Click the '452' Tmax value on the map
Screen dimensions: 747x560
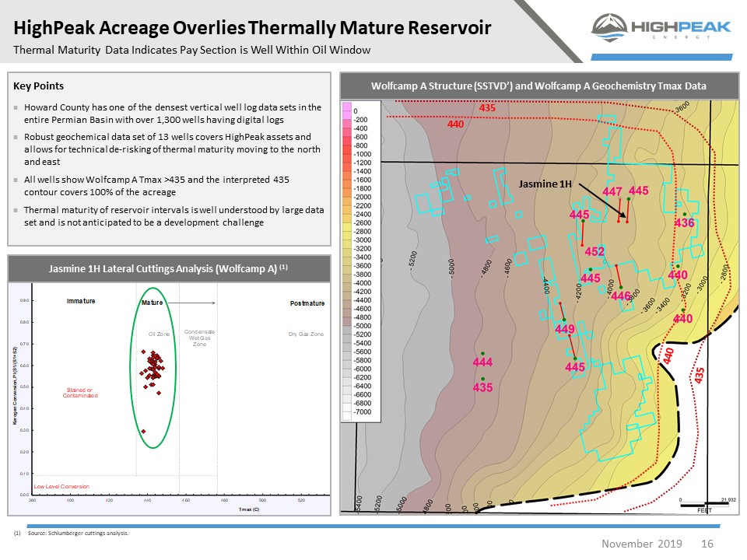(x=594, y=251)
